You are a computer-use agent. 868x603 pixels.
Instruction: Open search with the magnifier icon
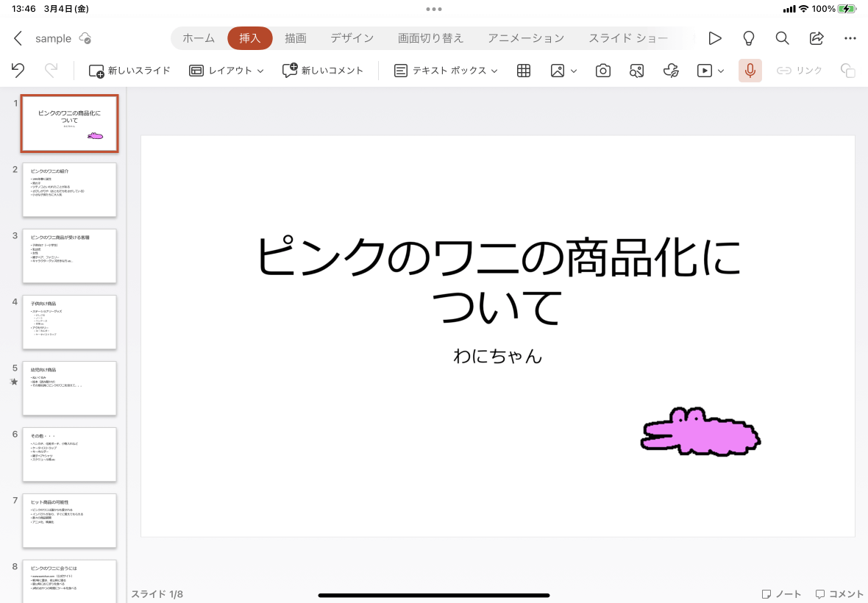782,38
